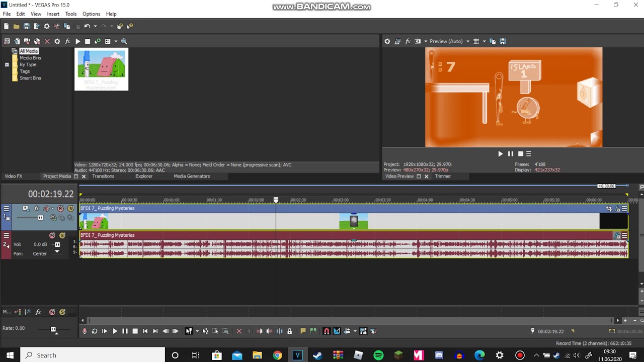This screenshot has height=362, width=644.
Task: Open Video Output FX in preview toolbar
Action: (x=408, y=41)
